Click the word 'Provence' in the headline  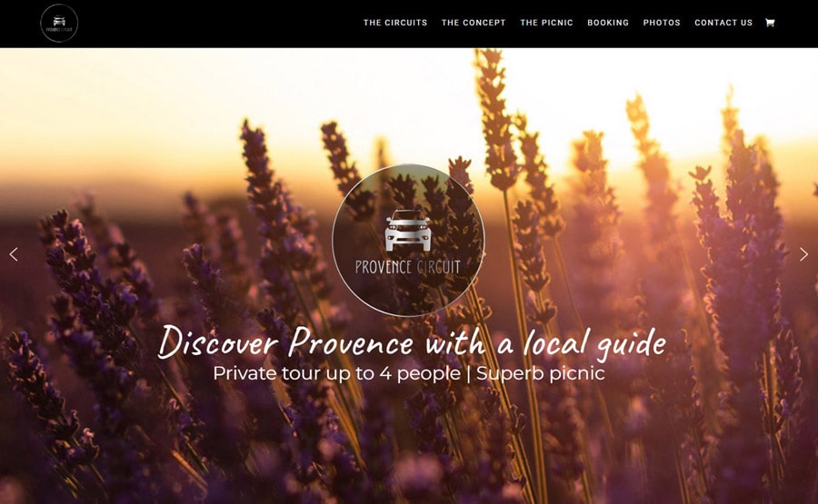351,342
